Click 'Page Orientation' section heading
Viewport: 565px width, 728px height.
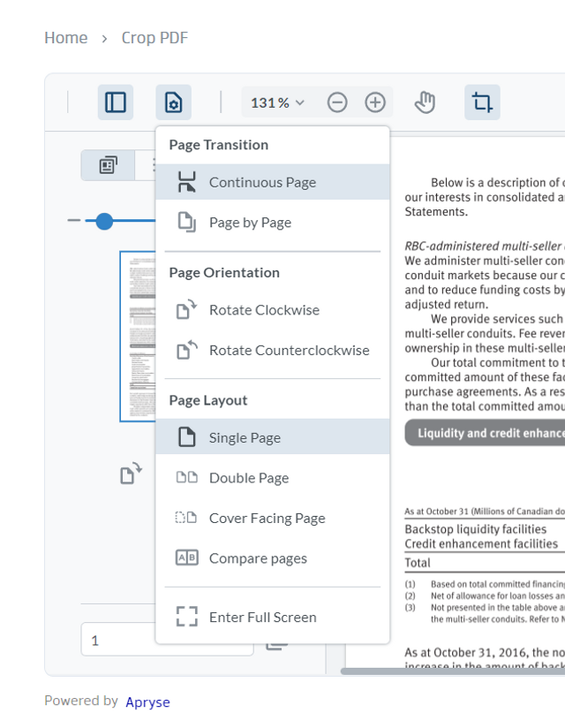coord(224,272)
